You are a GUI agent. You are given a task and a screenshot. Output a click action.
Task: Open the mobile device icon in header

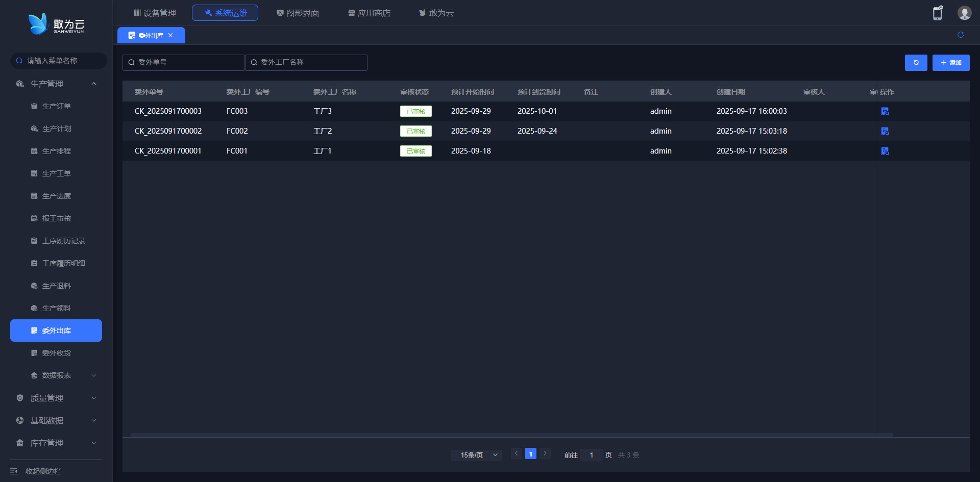(938, 13)
